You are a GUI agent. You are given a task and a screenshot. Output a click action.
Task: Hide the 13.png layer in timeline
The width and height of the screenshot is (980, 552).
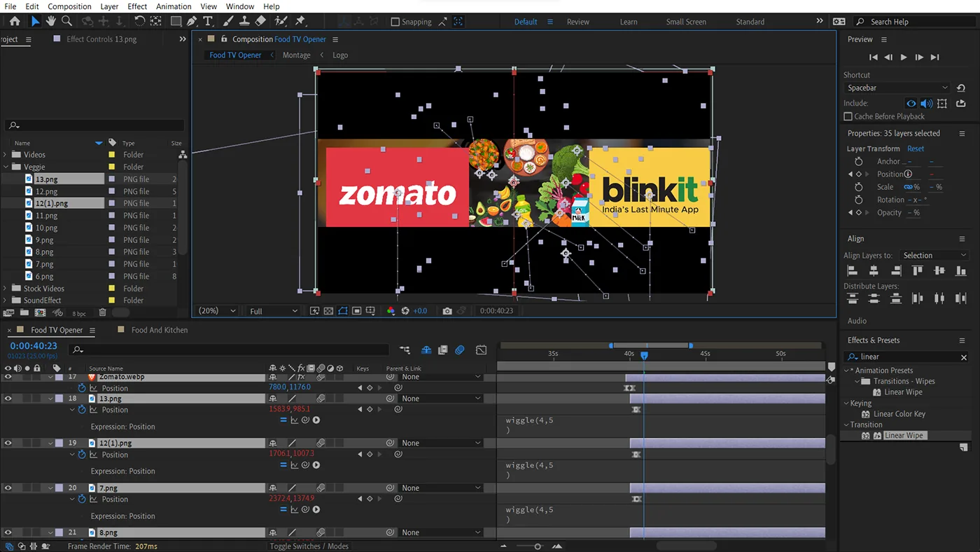pyautogui.click(x=8, y=399)
